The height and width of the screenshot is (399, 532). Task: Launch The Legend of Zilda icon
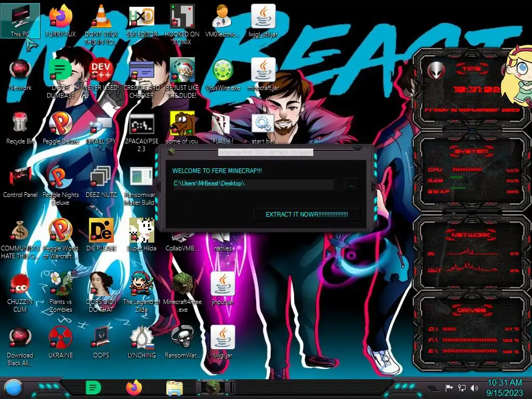(142, 293)
